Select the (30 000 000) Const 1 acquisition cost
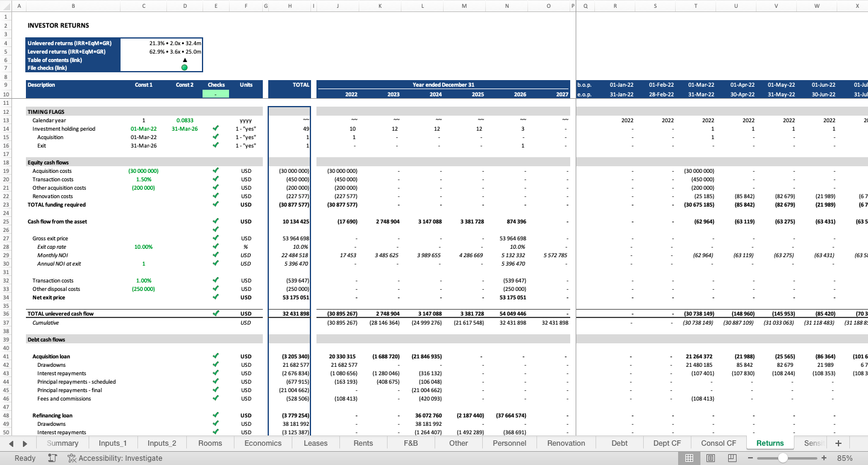868x465 pixels. [143, 171]
